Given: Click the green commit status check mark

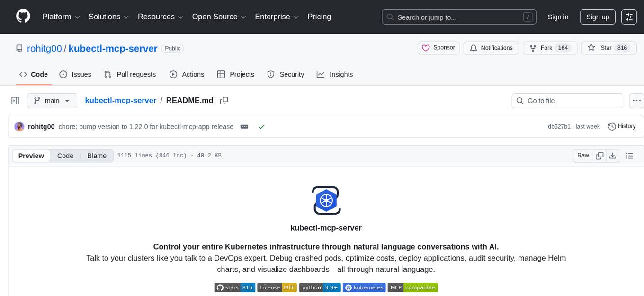Looking at the screenshot, I should click(x=261, y=126).
